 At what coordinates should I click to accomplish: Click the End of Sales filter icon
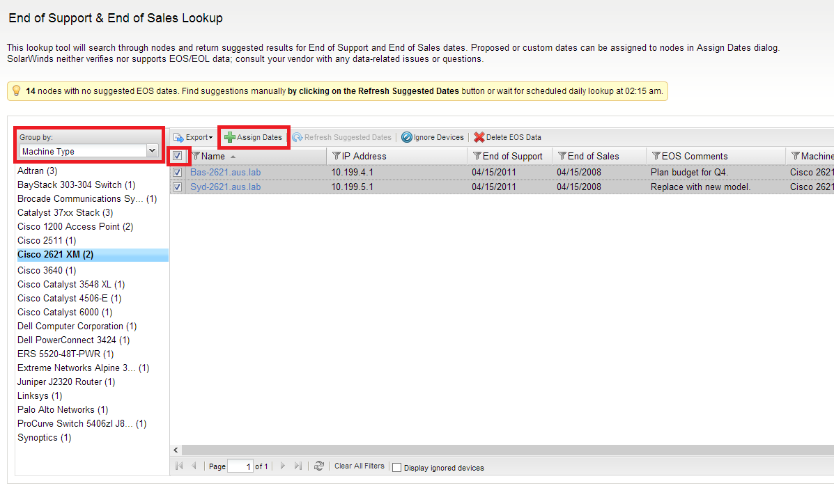pos(562,156)
